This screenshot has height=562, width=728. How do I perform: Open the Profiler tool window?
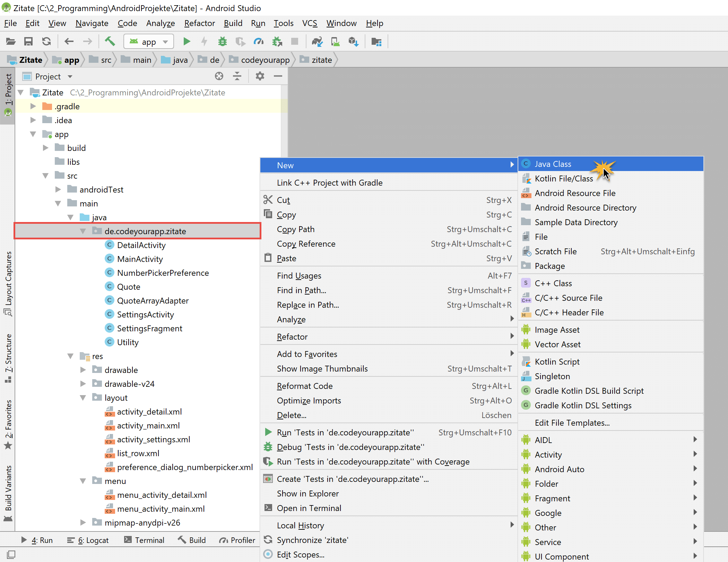pyautogui.click(x=237, y=540)
